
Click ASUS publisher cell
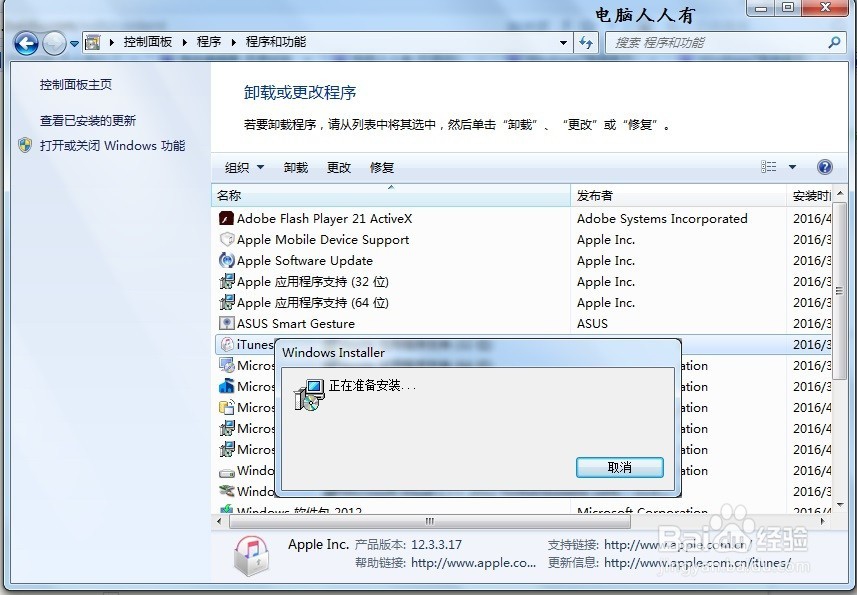pyautogui.click(x=592, y=323)
